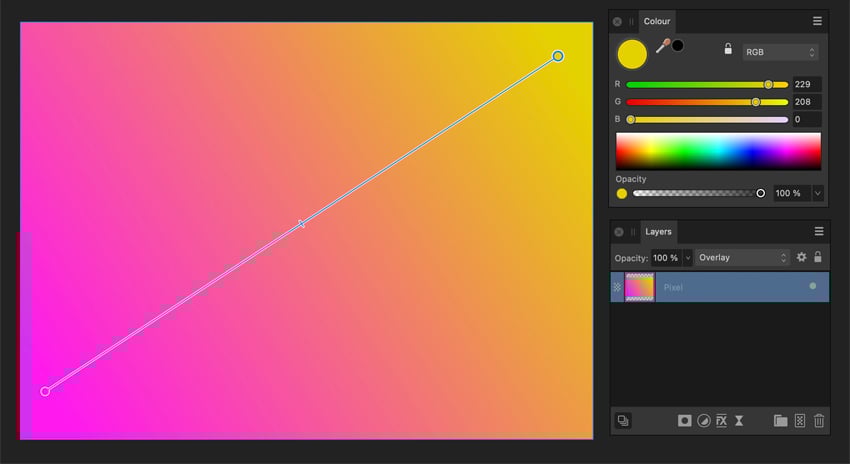This screenshot has width=850, height=464.
Task: Add a live filter with hourglass icon
Action: click(739, 421)
